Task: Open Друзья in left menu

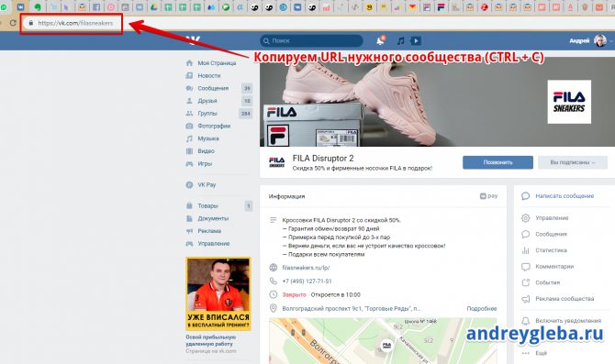Action: tap(207, 101)
